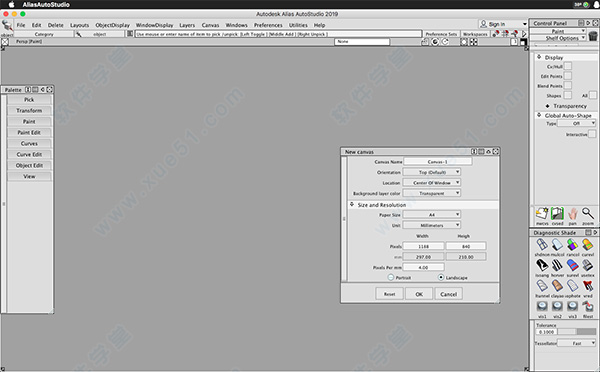Select the filest file shader icon
The width and height of the screenshot is (600, 372).
[588, 307]
